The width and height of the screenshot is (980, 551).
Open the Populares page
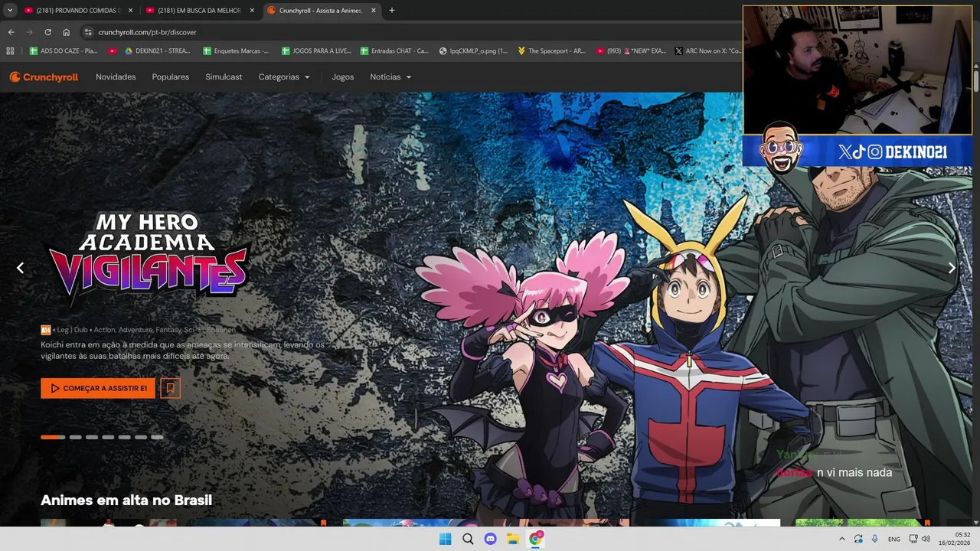pos(171,77)
